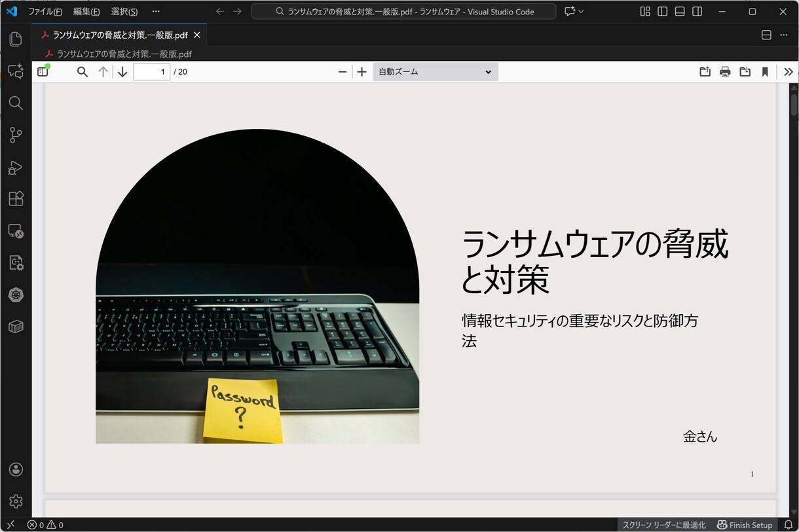The height and width of the screenshot is (532, 799).
Task: Open PDF find-in-document search
Action: (83, 72)
